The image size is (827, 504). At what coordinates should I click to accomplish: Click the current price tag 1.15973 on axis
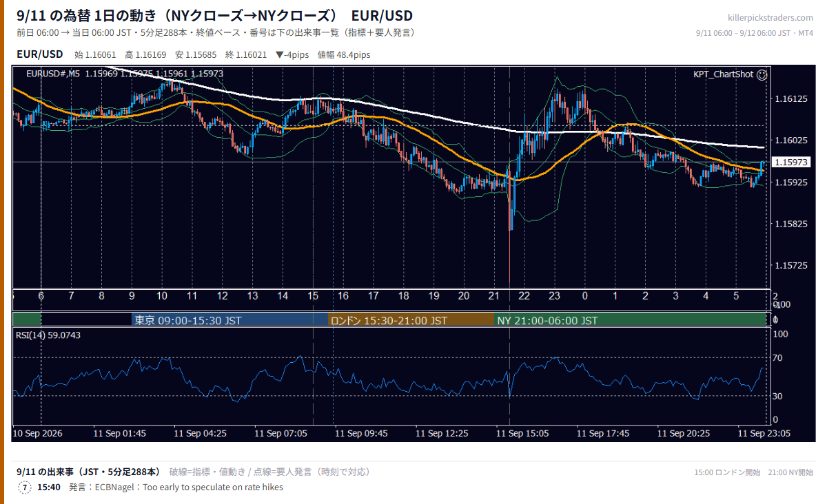[x=792, y=162]
